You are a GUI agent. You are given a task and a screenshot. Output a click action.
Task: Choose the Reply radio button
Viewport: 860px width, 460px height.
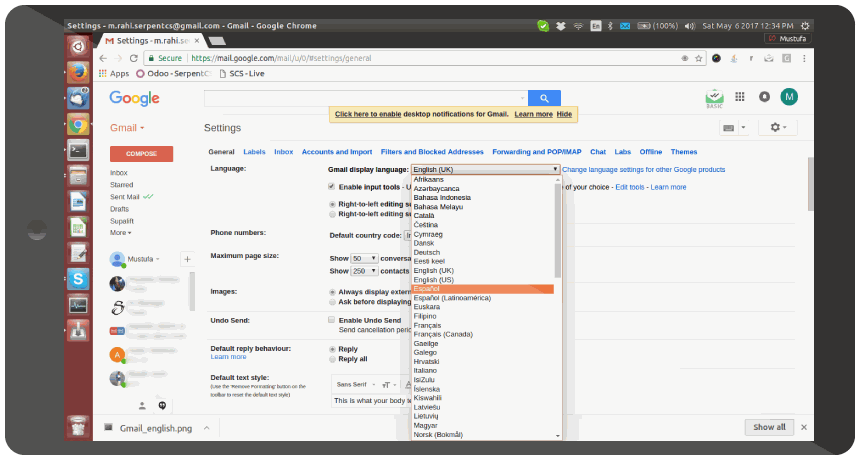coord(332,349)
